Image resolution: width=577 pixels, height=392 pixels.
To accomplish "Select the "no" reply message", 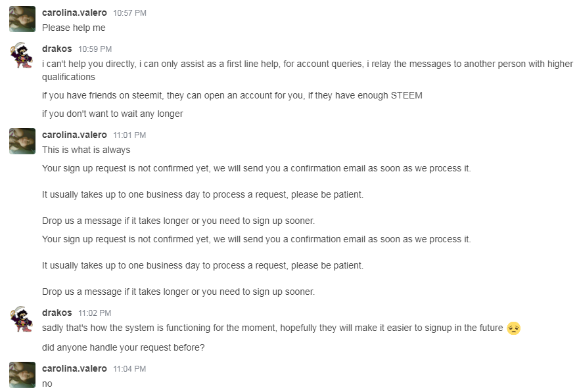I will click(x=47, y=384).
